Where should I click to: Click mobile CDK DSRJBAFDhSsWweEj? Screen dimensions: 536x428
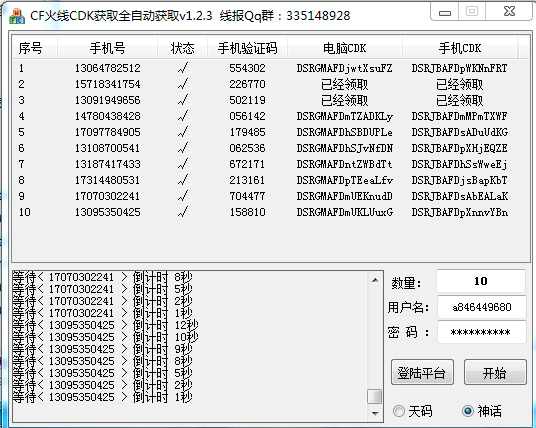click(460, 164)
